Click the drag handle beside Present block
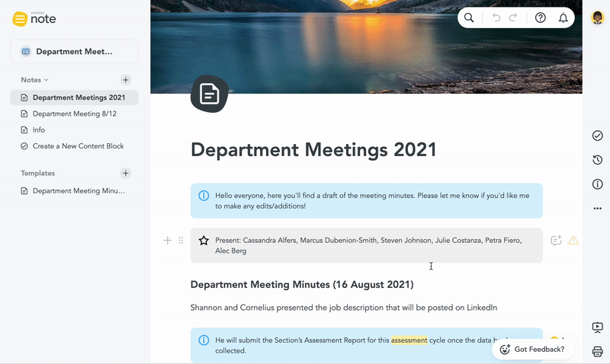This screenshot has width=610, height=364. pyautogui.click(x=181, y=241)
